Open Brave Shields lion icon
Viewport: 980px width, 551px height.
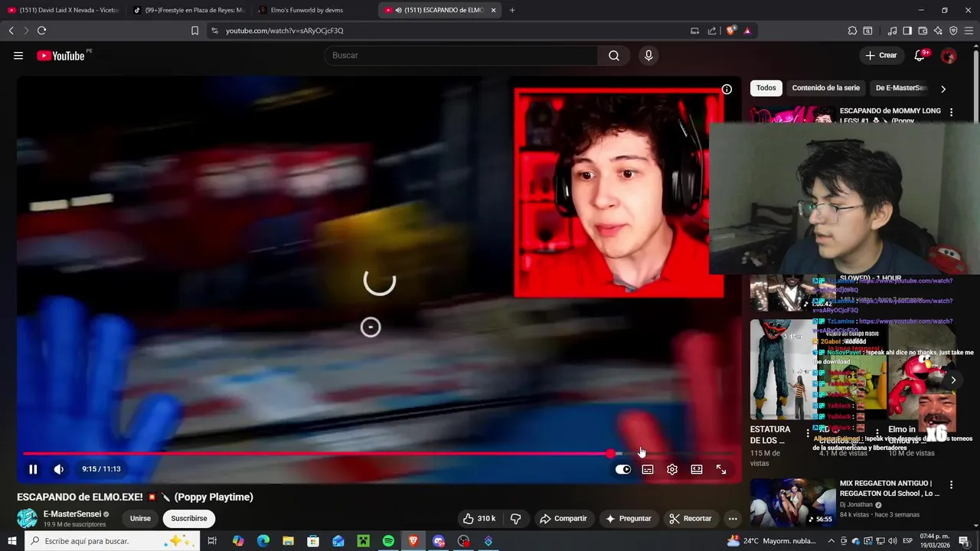click(x=731, y=31)
